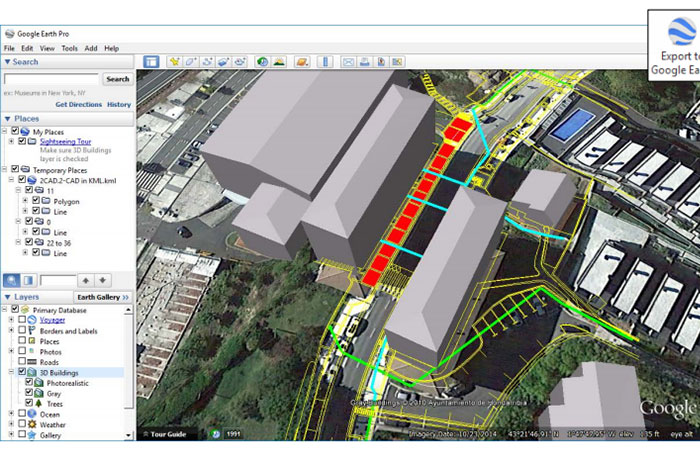700x467 pixels.
Task: Print the current view
Action: [x=365, y=62]
